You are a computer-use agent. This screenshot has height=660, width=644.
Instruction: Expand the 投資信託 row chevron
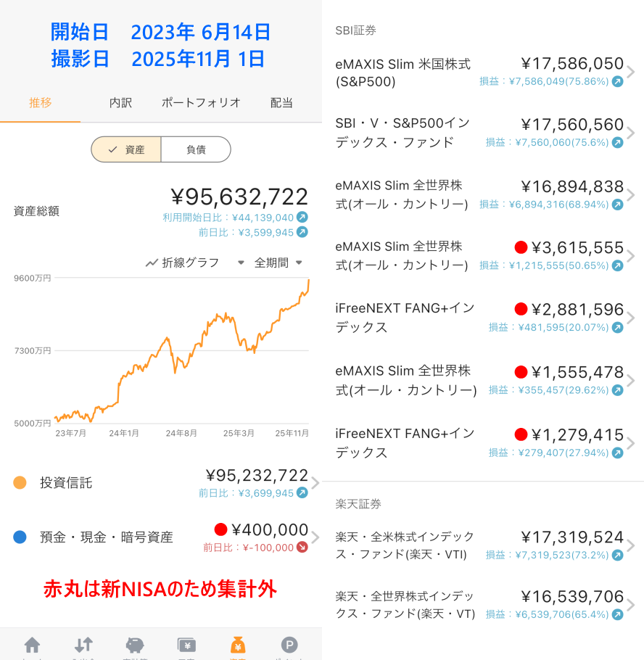(x=315, y=483)
